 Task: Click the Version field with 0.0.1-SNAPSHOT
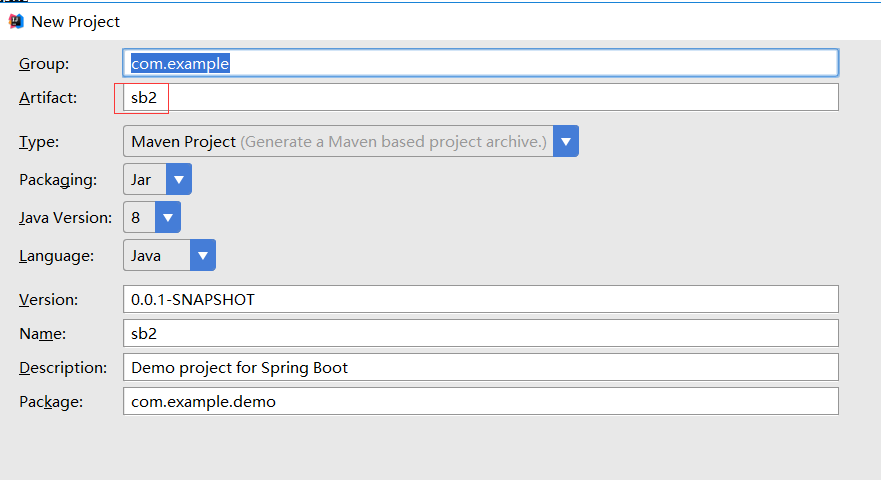[481, 299]
